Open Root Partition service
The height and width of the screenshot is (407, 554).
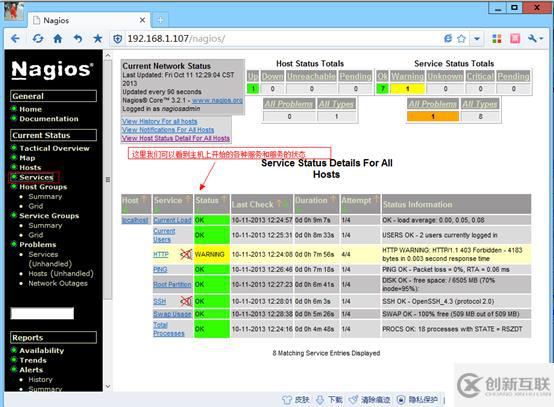tap(172, 284)
